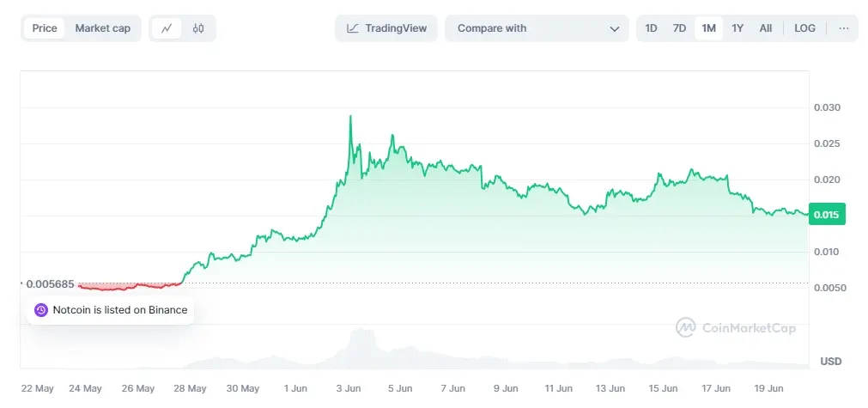The height and width of the screenshot is (408, 868).
Task: Select the Price toggle
Action: [x=45, y=28]
